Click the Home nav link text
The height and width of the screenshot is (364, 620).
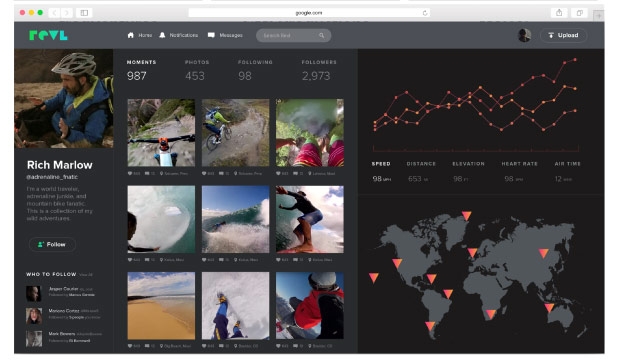145,35
